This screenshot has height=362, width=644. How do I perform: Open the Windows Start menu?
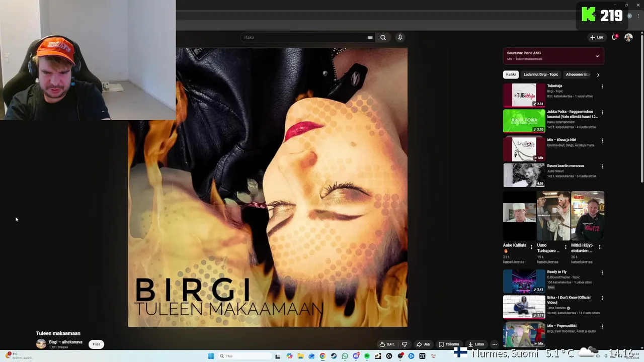tap(211, 356)
